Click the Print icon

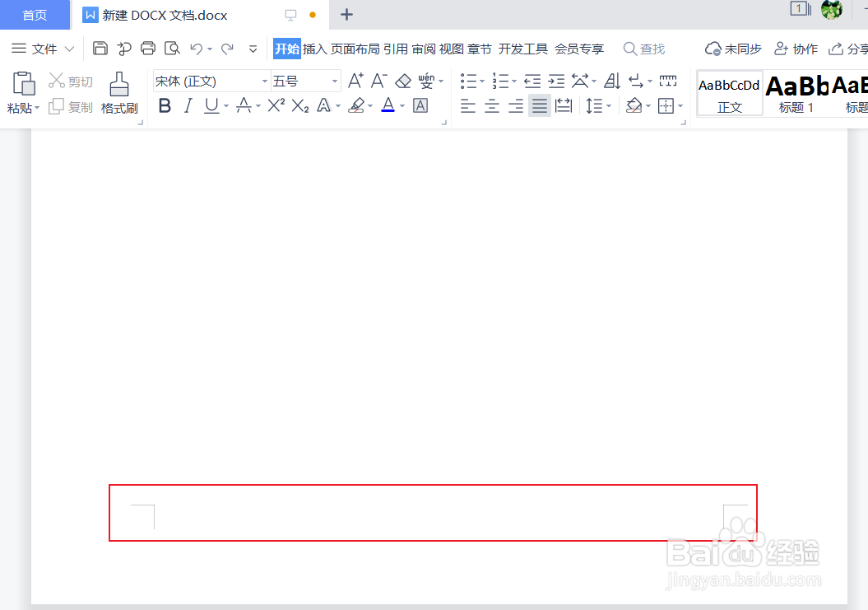(x=148, y=49)
